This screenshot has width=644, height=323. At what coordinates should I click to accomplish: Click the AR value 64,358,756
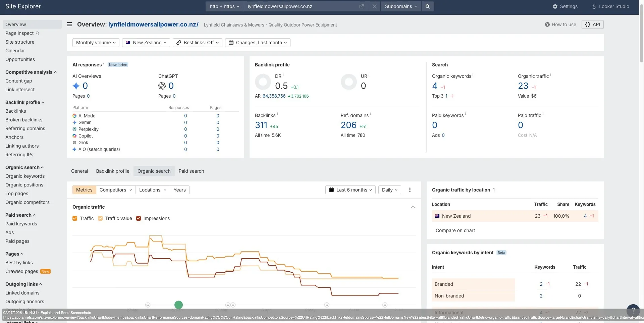pos(274,96)
